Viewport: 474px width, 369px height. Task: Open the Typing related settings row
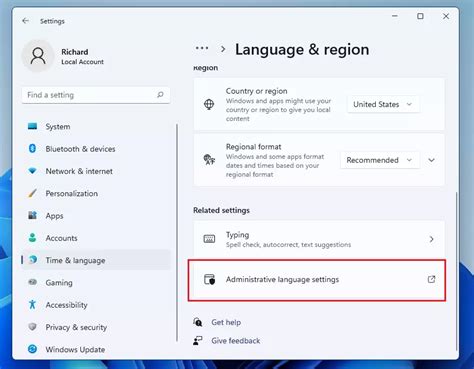point(319,239)
